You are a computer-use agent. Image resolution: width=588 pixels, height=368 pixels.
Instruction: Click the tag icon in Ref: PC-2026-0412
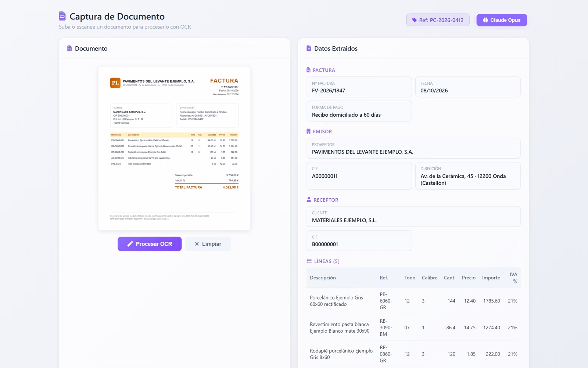pos(415,20)
